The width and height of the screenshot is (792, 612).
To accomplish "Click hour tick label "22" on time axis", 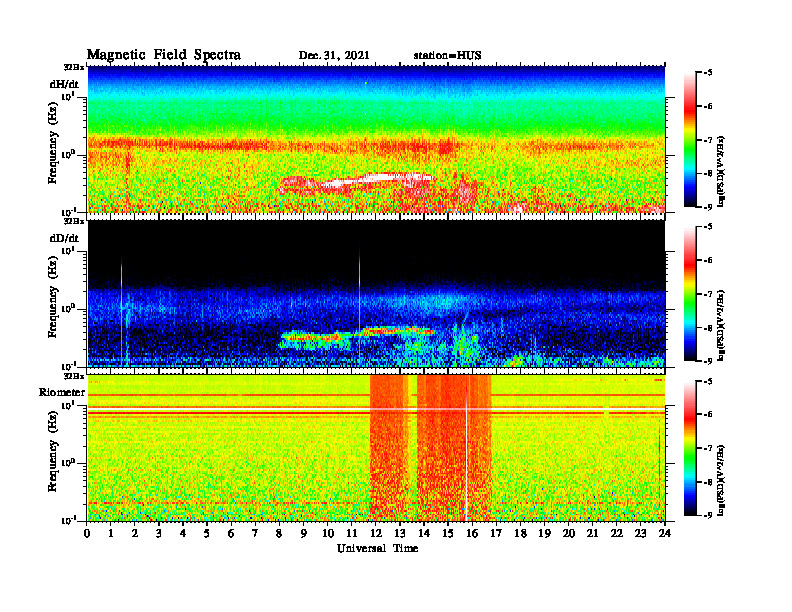I will 616,534.
